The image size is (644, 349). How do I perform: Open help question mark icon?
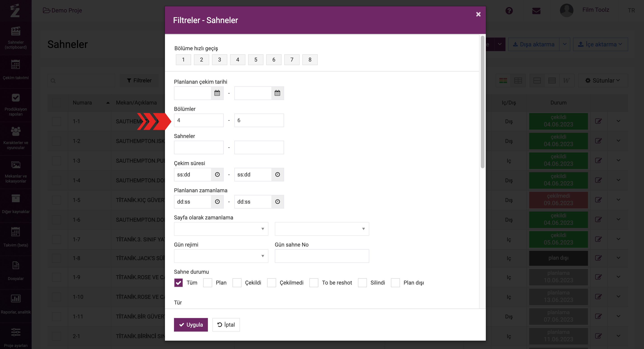coord(509,10)
